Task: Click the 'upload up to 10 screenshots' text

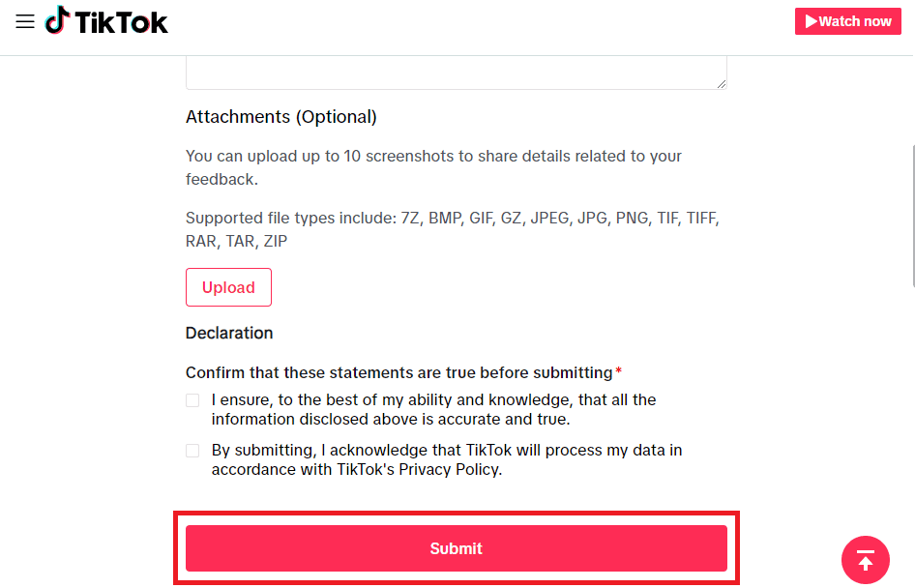Action: [x=433, y=167]
